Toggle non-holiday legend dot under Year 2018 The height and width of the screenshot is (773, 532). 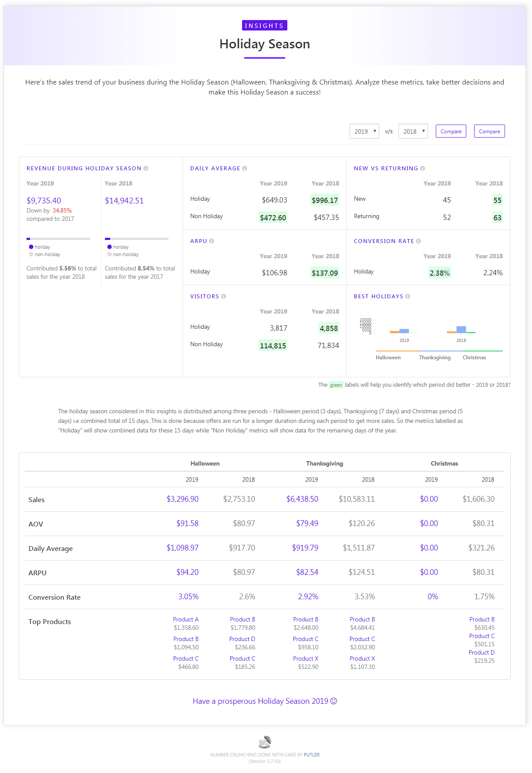110,254
